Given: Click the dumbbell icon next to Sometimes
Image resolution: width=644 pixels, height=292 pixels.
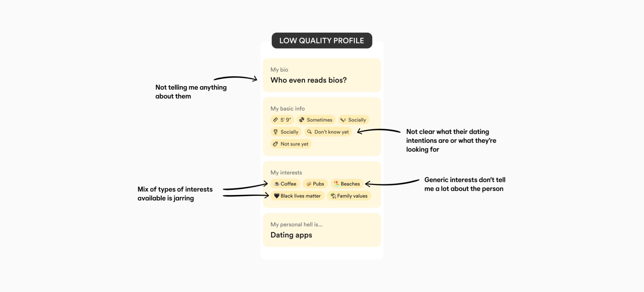Looking at the screenshot, I should pyautogui.click(x=302, y=120).
